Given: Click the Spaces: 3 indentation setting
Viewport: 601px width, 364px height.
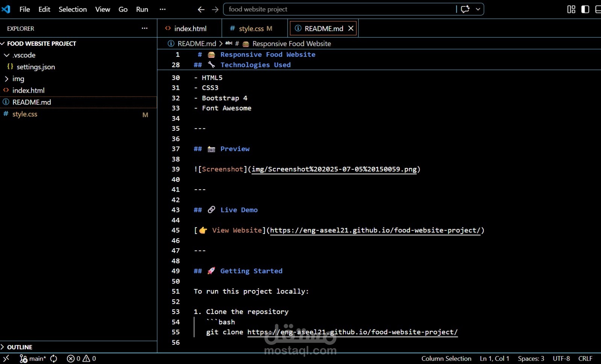Looking at the screenshot, I should [531, 358].
